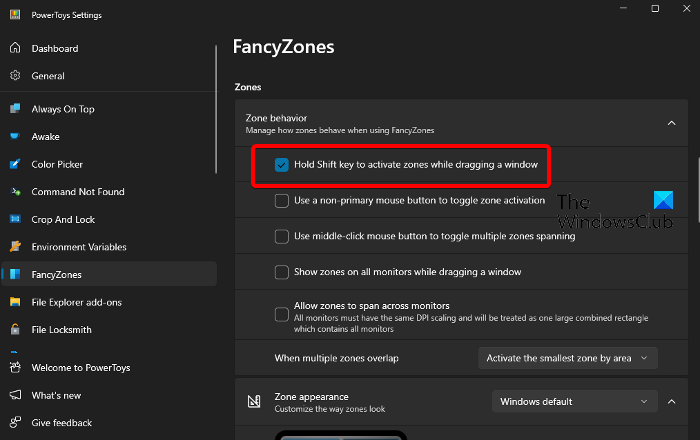Click the 'Customize the way zones look' text
Screen dimensions: 700x440
pos(329,409)
